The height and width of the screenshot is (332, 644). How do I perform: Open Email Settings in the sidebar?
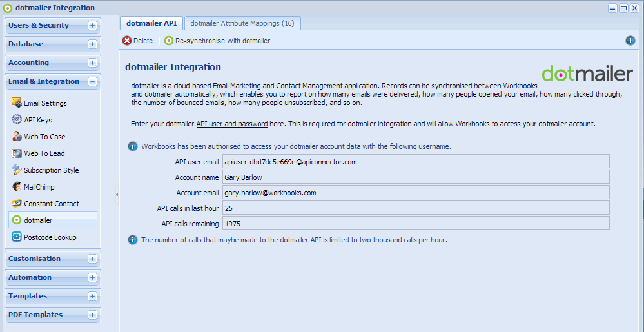pyautogui.click(x=45, y=103)
